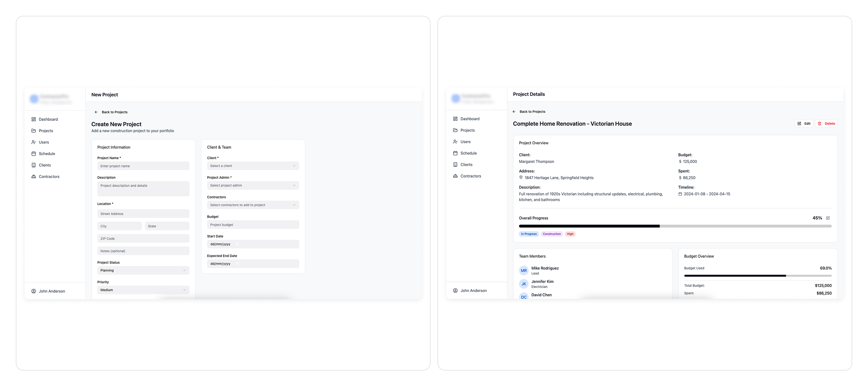Click the Overall Progress bar
Screen dimensions: 868x386
(675, 226)
